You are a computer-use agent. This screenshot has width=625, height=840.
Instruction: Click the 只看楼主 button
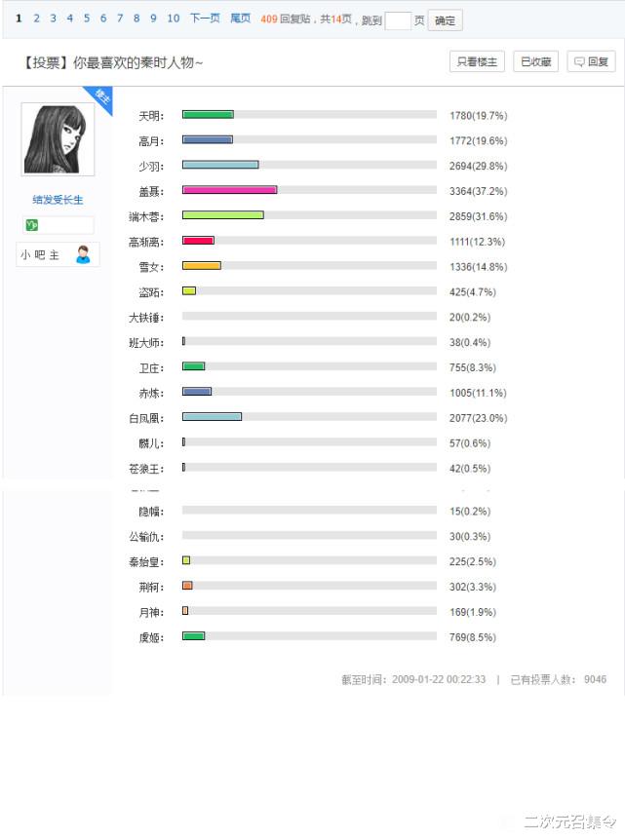coord(476,60)
